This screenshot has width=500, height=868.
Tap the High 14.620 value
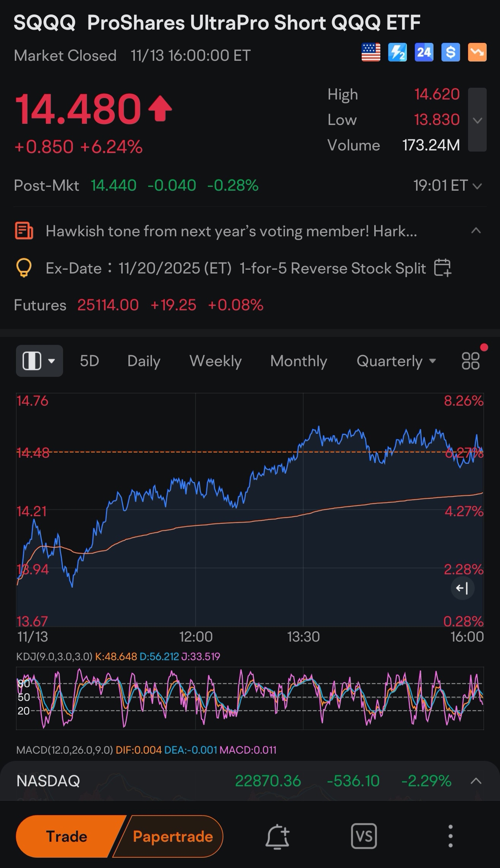point(437,94)
